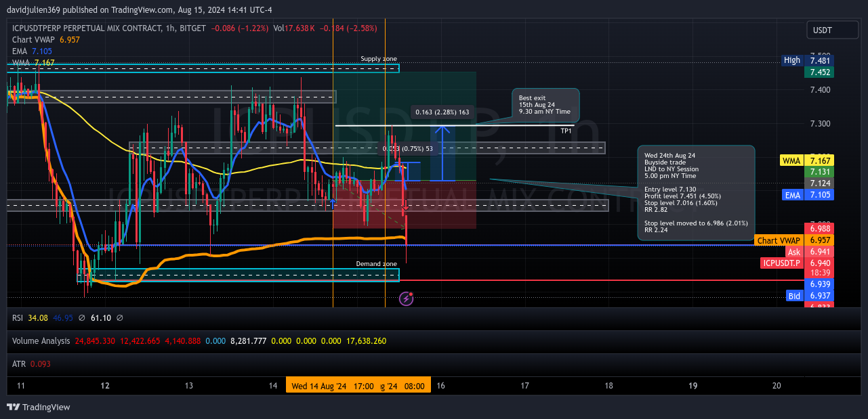
Task: Click the 0.163 (2.28%) measurement label
Action: pyautogui.click(x=442, y=112)
